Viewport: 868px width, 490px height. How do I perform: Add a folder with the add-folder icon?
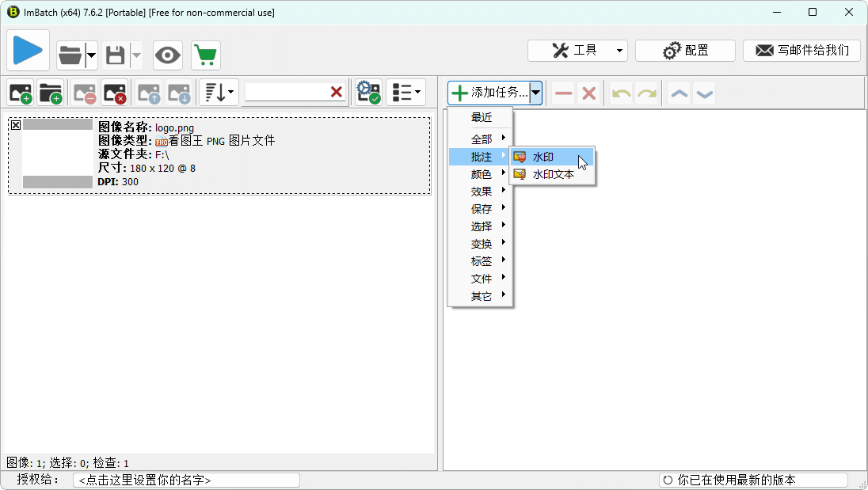pos(51,92)
